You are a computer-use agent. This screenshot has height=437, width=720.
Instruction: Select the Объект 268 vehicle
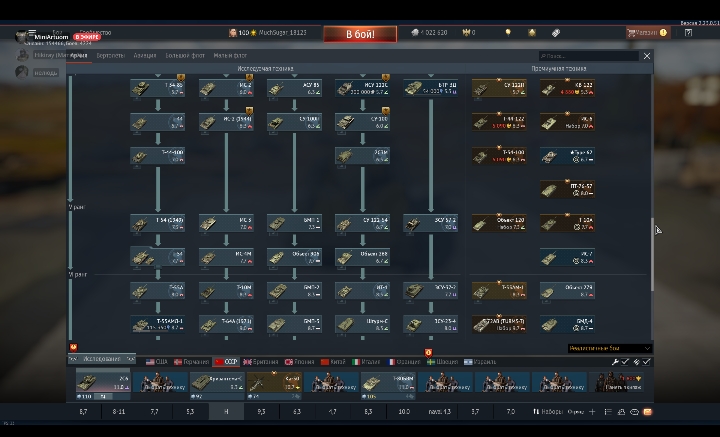tap(363, 257)
